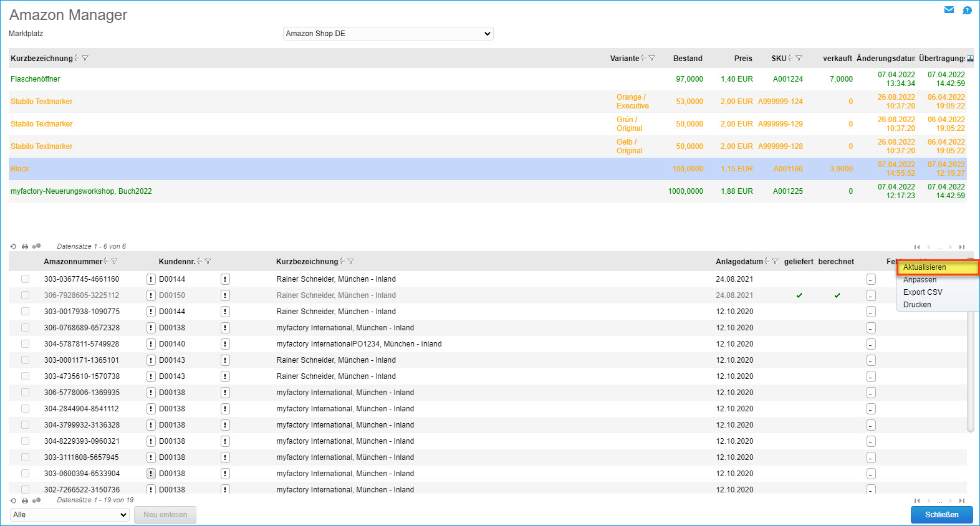Tick checkbox for order 303-4735610-1570738
Image resolution: width=980 pixels, height=526 pixels.
(25, 376)
